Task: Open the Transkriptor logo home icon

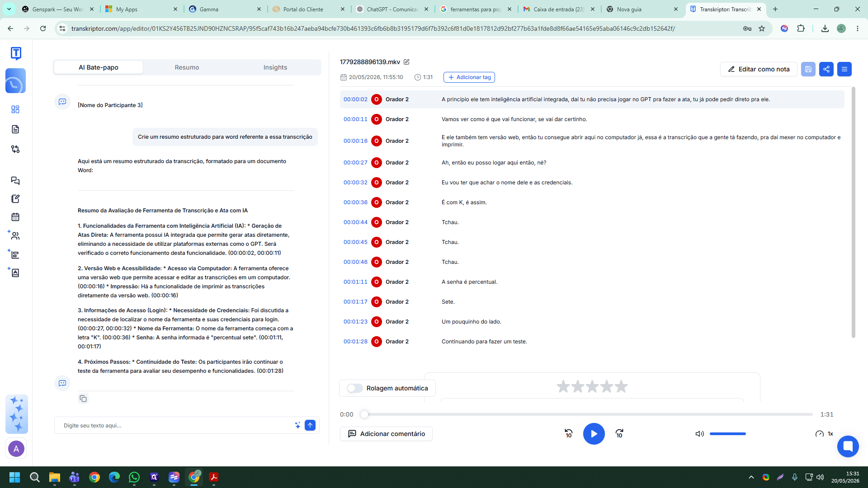Action: point(16,53)
